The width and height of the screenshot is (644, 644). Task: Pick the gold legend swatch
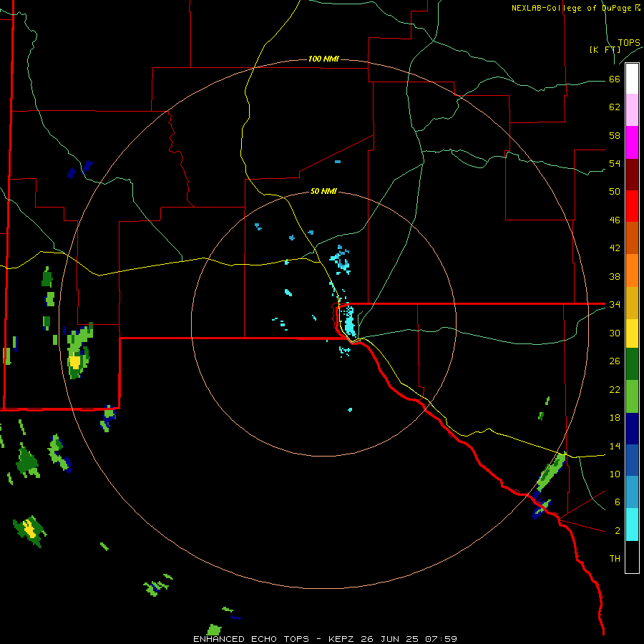632,303
